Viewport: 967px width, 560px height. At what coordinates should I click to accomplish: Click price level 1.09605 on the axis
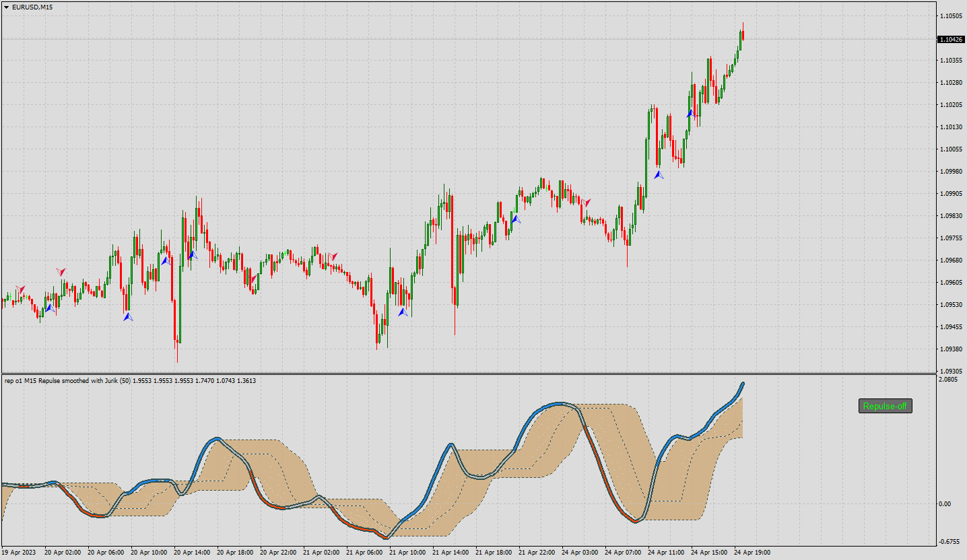click(951, 283)
